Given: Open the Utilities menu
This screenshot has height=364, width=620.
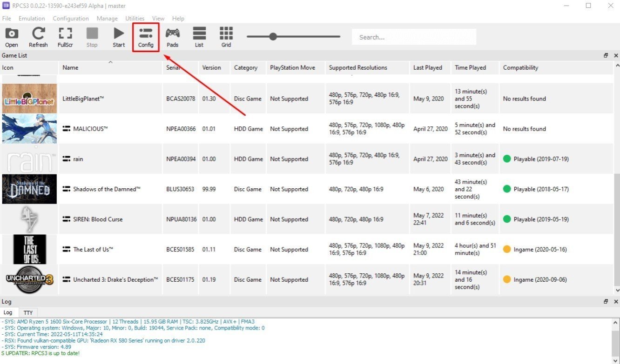Looking at the screenshot, I should tap(135, 19).
